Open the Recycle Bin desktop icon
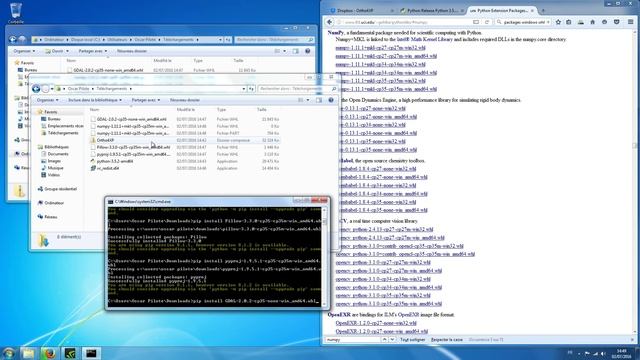Viewport: 640px width, 360px height. [x=16, y=13]
